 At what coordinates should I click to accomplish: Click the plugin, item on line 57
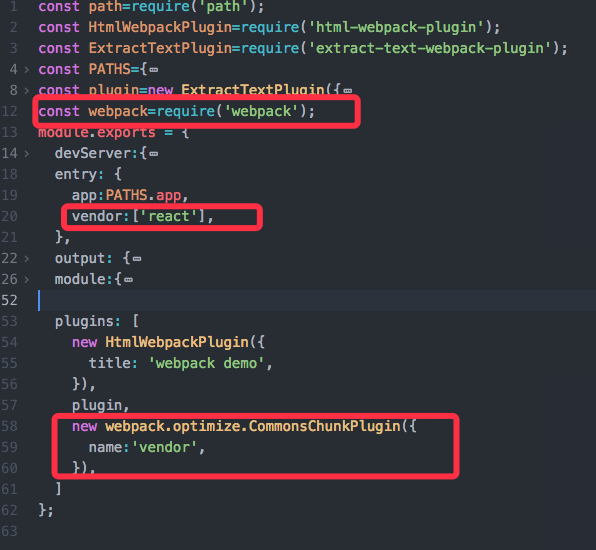[x=101, y=406]
